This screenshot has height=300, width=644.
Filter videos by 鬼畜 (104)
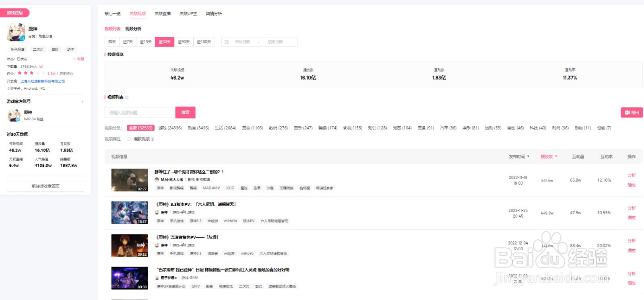coord(402,128)
